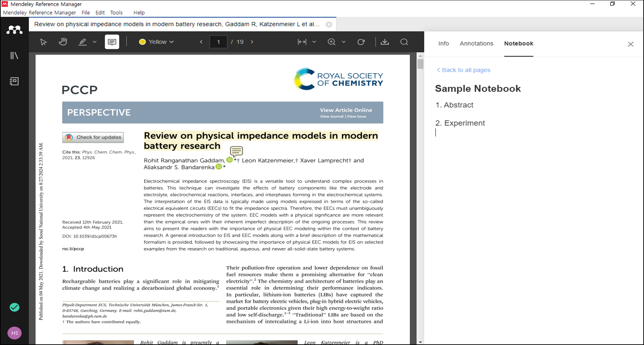Click fit-to-width icon
This screenshot has width=644, height=345.
coord(302,42)
